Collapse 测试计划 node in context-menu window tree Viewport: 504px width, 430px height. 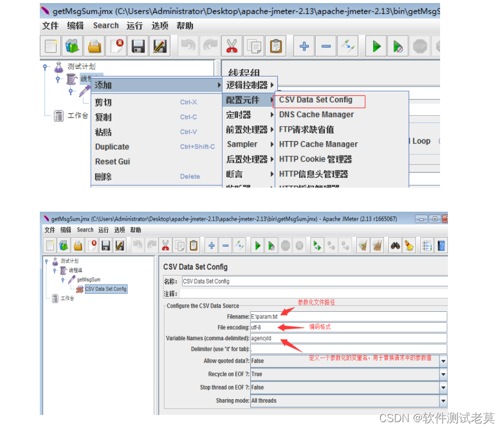(45, 67)
